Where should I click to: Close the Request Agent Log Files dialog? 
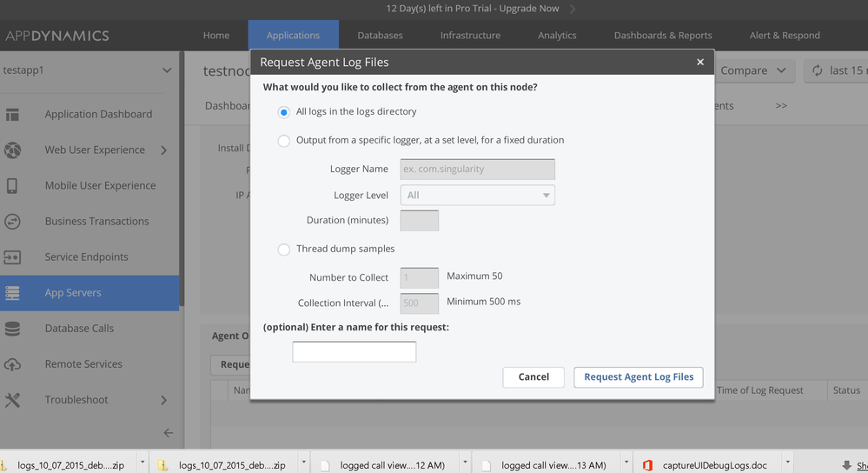pyautogui.click(x=700, y=62)
